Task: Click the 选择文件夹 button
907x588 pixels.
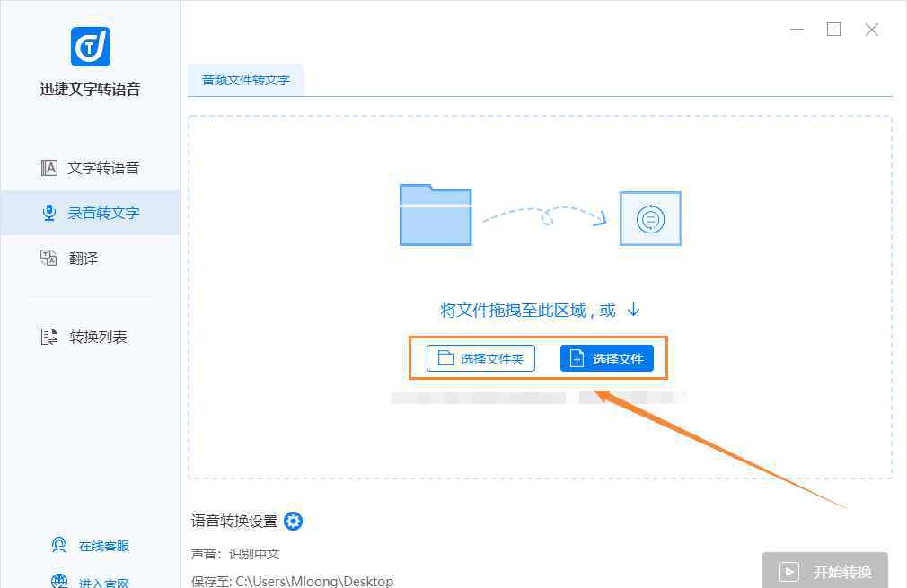Action: (480, 358)
